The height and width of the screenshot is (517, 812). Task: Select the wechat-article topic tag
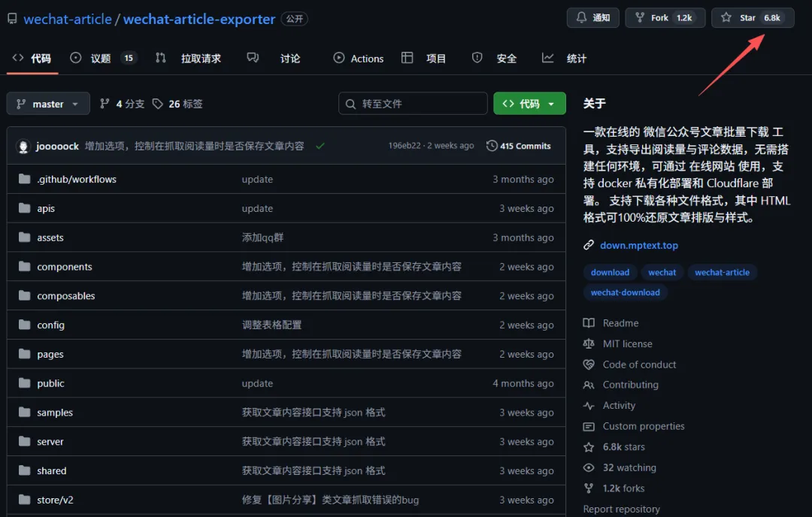pyautogui.click(x=722, y=272)
